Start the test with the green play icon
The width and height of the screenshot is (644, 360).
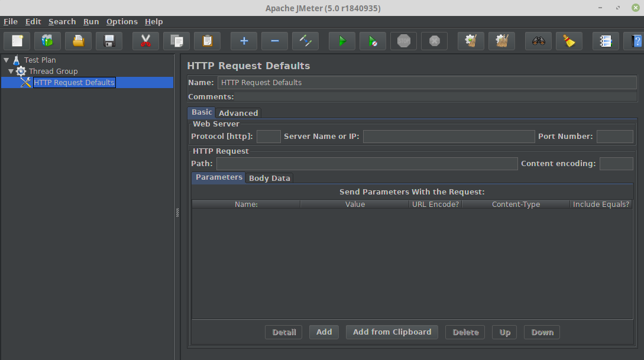coord(342,41)
